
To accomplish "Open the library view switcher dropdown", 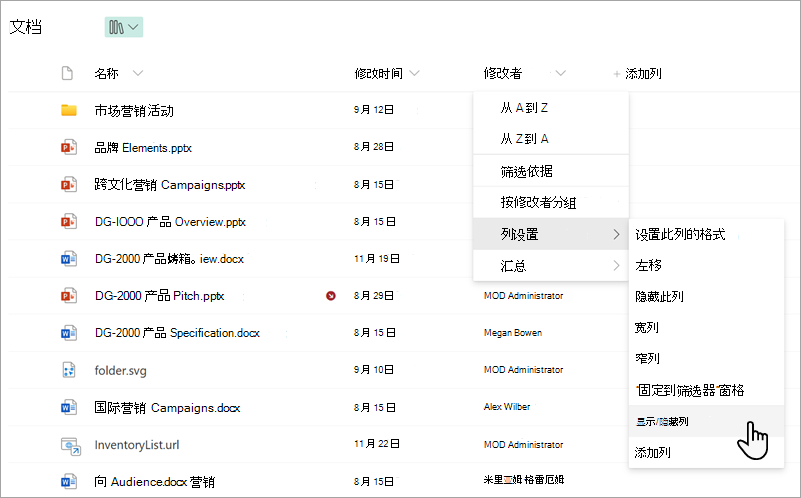I will [x=124, y=27].
